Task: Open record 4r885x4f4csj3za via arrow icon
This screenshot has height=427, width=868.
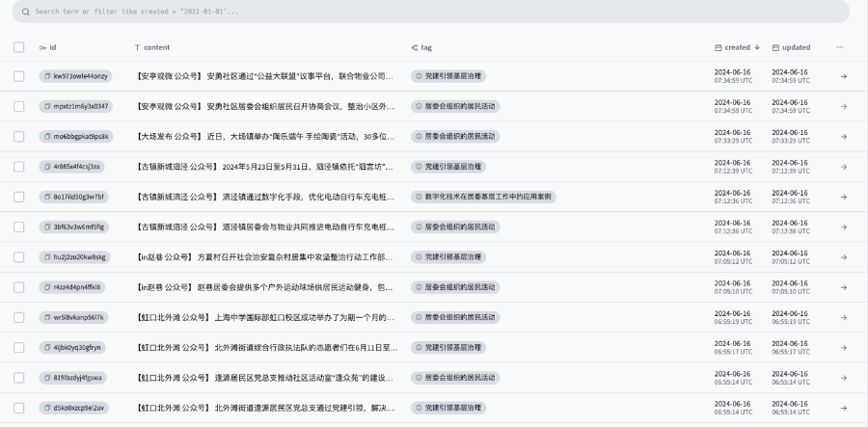Action: (844, 167)
